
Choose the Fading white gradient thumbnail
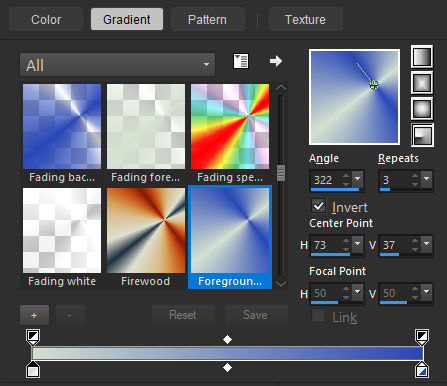(62, 230)
